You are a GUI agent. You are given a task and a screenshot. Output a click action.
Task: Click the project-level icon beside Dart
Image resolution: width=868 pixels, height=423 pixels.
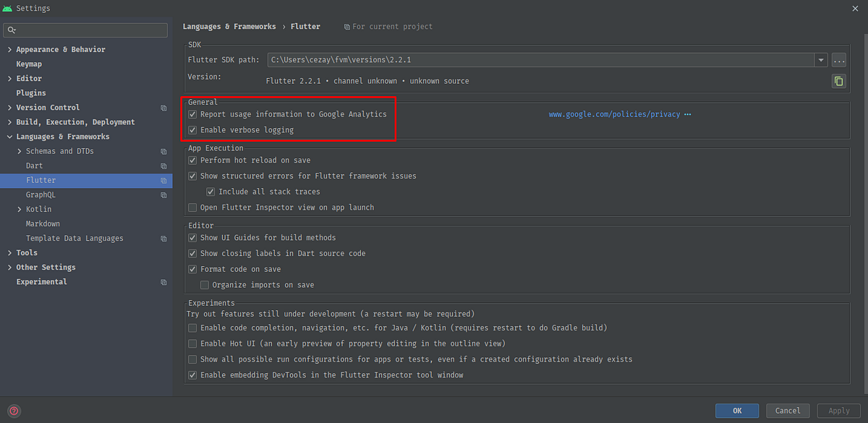[163, 166]
